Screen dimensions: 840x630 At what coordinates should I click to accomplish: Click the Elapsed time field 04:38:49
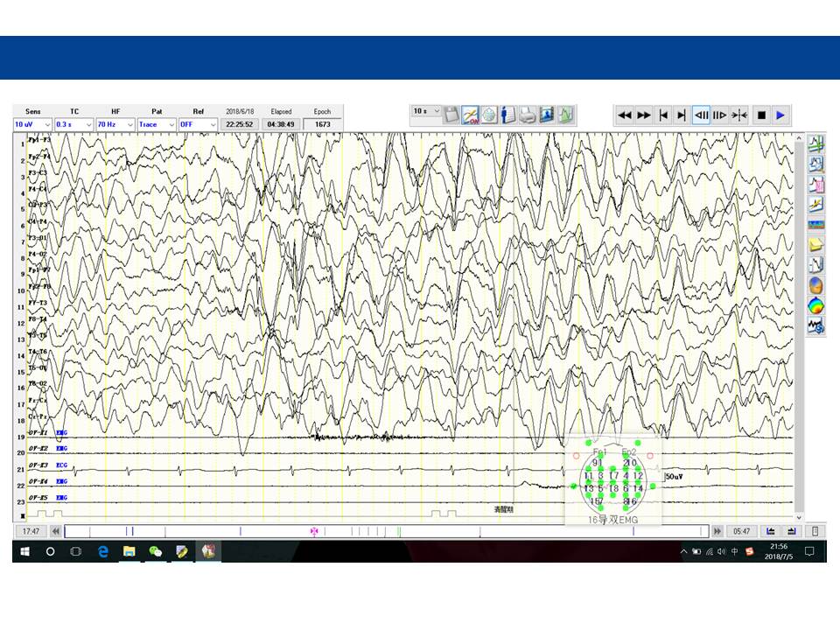pos(281,124)
